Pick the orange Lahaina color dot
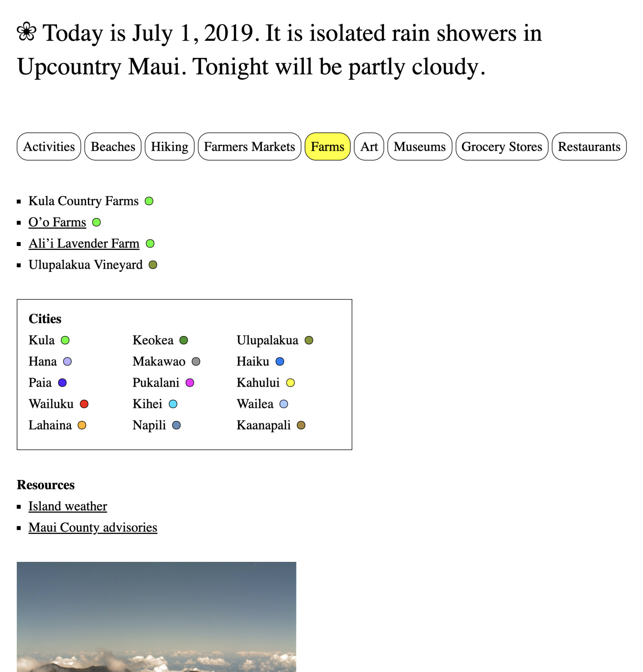Image resolution: width=643 pixels, height=672 pixels. 82,425
